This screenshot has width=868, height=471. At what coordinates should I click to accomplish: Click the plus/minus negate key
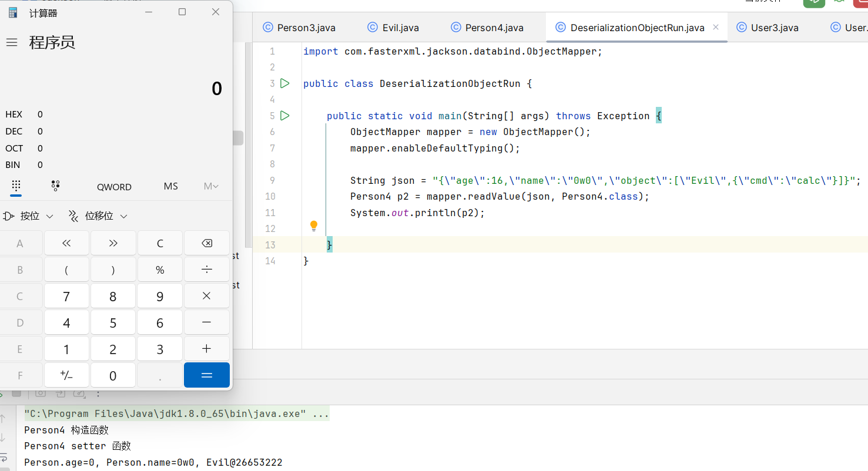coord(66,375)
